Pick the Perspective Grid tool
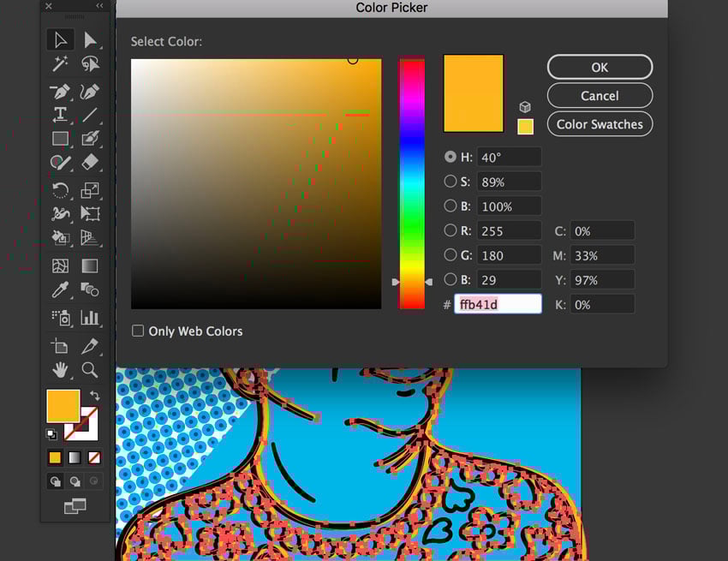The height and width of the screenshot is (561, 728). pyautogui.click(x=90, y=237)
